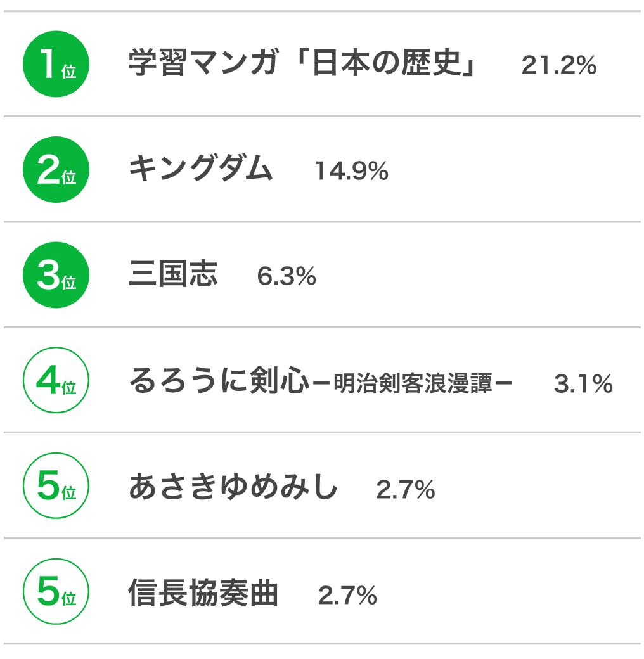This screenshot has height=659, width=644.
Task: Click the 明治剣客浪漫譚 subtitle
Action: coord(413,383)
